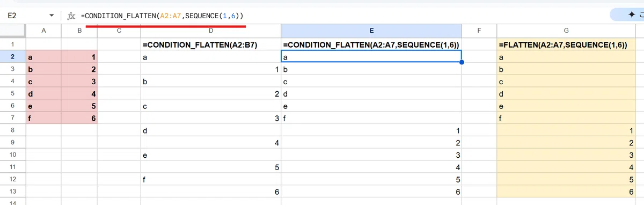Click cell D3 containing 1

point(210,69)
